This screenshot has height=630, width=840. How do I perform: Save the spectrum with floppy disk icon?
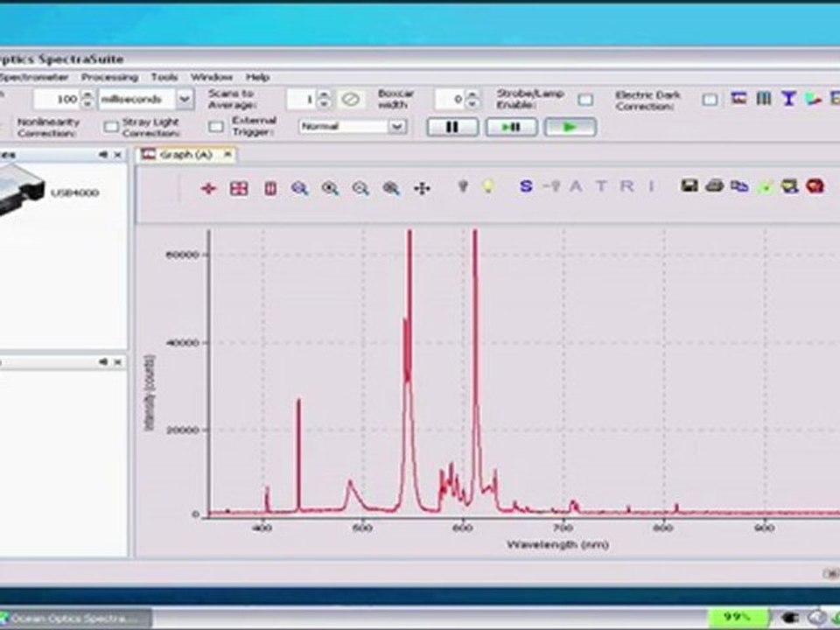click(689, 185)
